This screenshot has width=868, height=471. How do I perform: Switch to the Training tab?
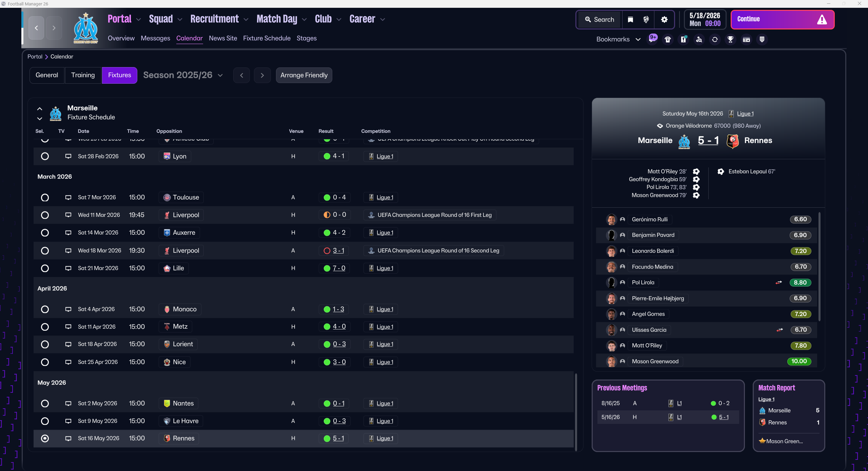click(x=83, y=75)
